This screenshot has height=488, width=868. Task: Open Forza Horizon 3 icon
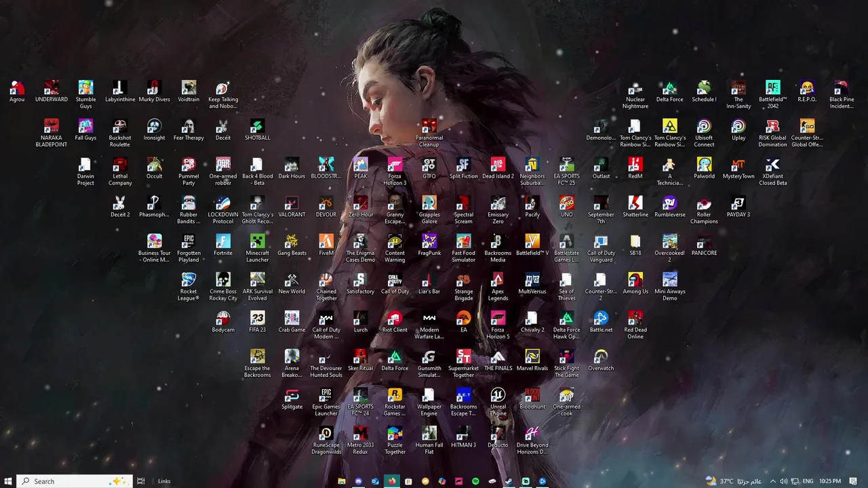coord(395,172)
